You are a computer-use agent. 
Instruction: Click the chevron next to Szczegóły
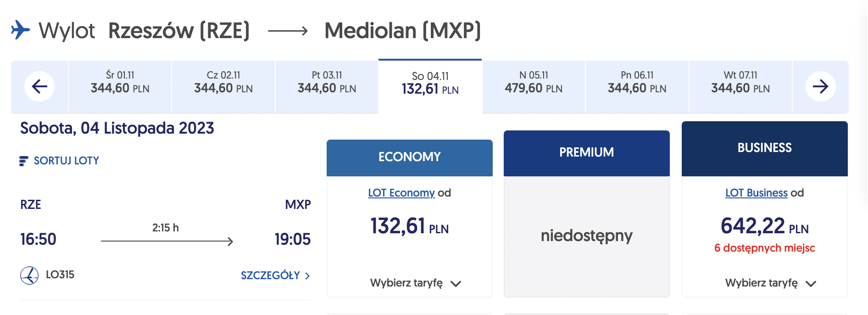click(x=307, y=276)
